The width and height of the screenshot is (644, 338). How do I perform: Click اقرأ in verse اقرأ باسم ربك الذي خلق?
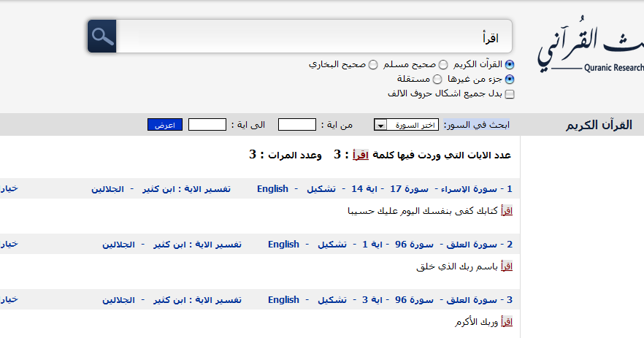click(507, 266)
